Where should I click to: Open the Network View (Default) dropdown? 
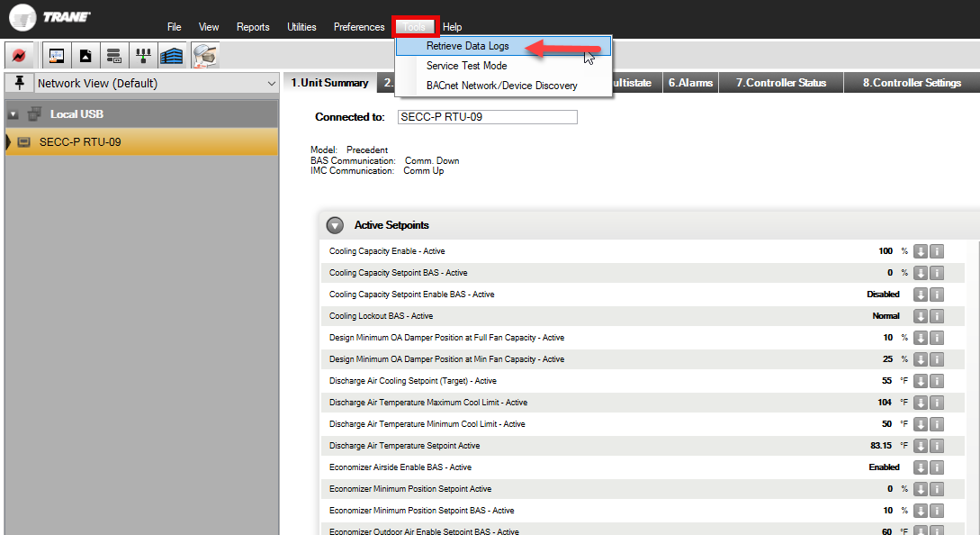[x=157, y=83]
